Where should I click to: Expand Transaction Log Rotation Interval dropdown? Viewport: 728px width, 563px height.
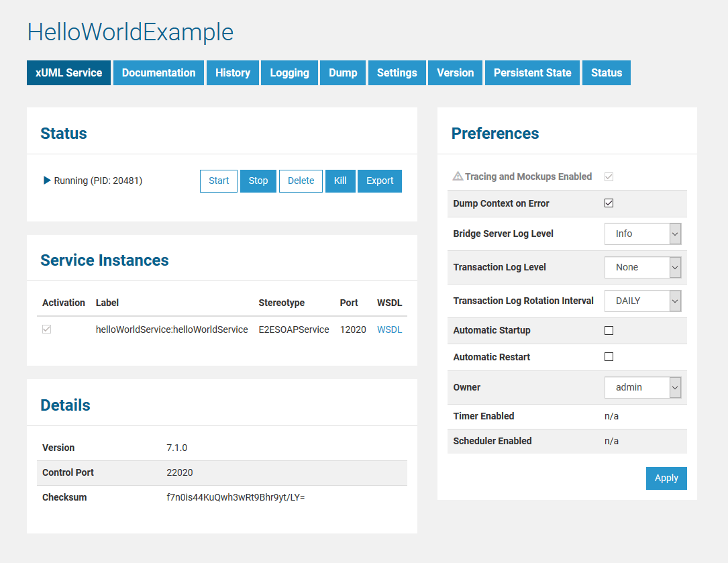pyautogui.click(x=643, y=301)
